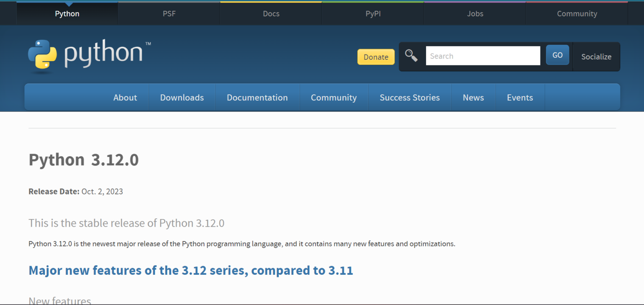Open the Docs section
This screenshot has height=305, width=644.
pyautogui.click(x=270, y=13)
